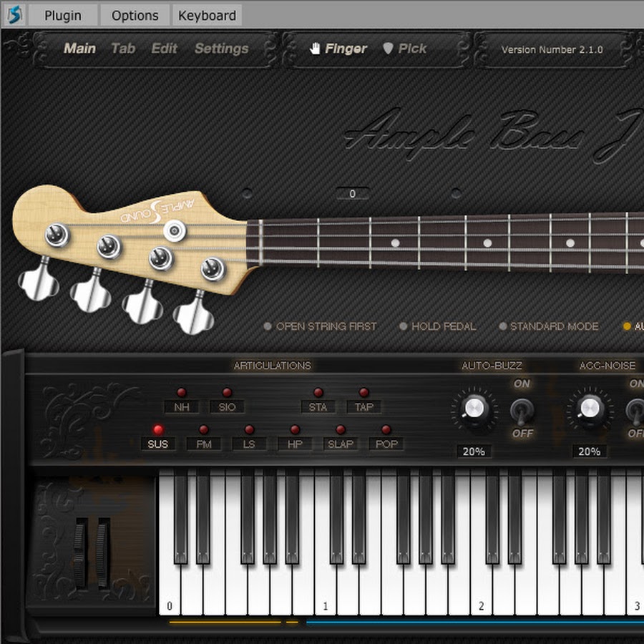This screenshot has width=644, height=644.
Task: Switch to the Main tab
Action: [79, 49]
